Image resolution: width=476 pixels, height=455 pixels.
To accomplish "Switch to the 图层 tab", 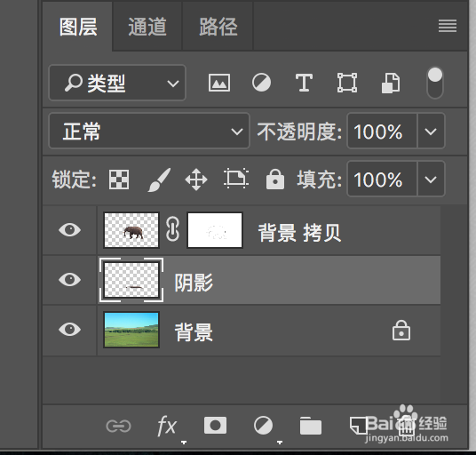I will (78, 27).
